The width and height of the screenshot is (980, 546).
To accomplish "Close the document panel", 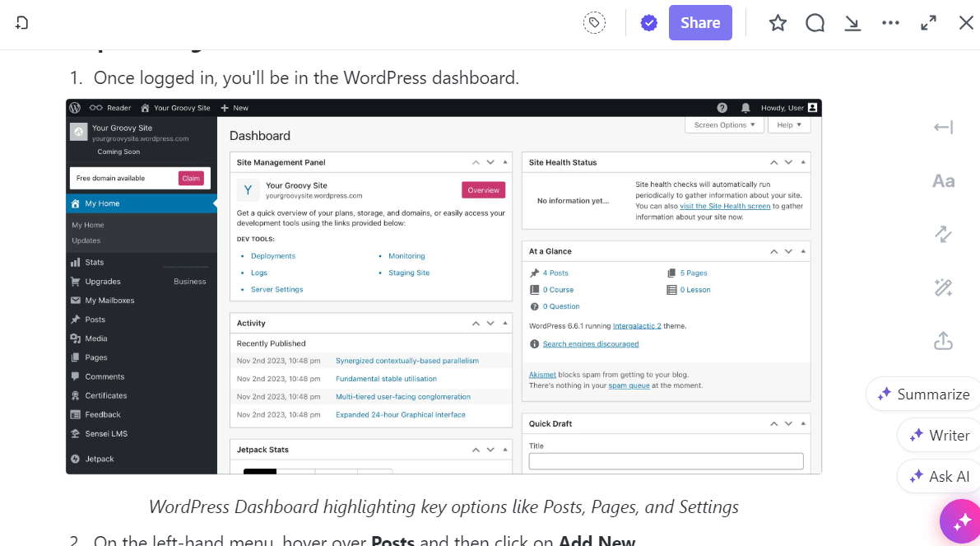I will pos(966,23).
